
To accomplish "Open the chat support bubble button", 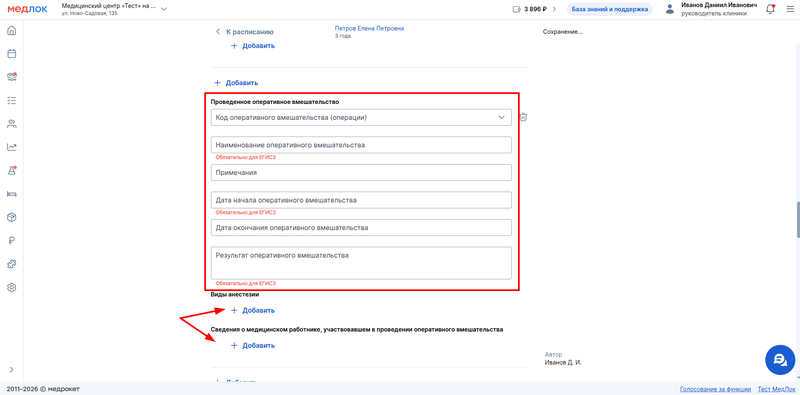I will coord(780,360).
